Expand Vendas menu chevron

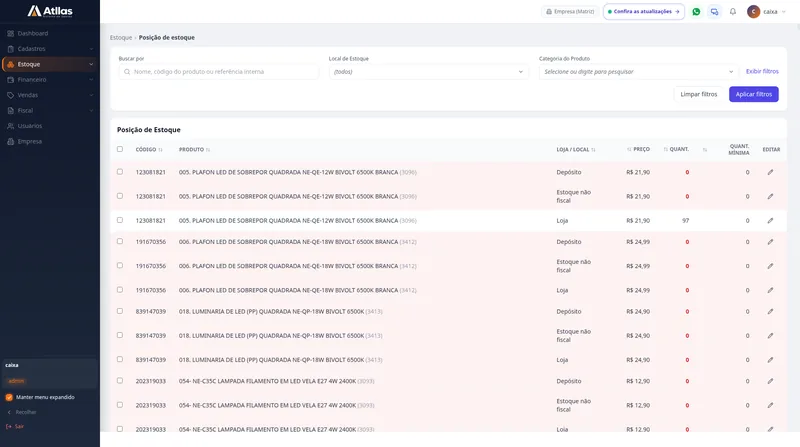click(x=91, y=95)
